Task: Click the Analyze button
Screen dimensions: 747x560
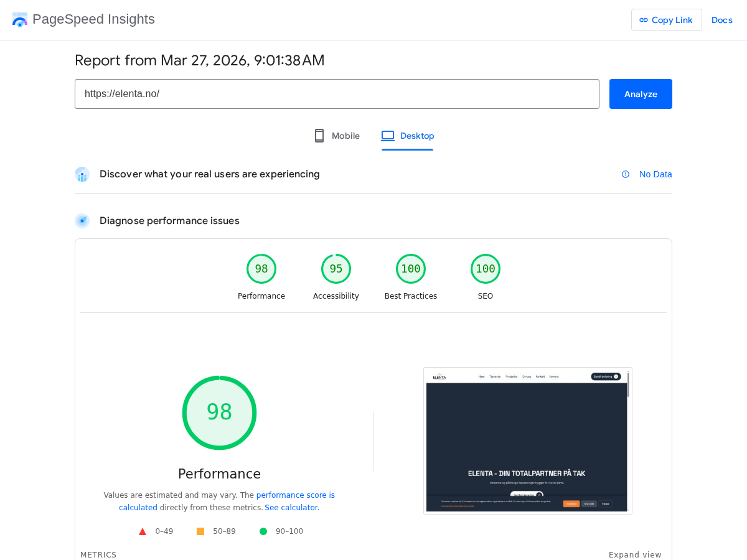Action: tap(641, 93)
